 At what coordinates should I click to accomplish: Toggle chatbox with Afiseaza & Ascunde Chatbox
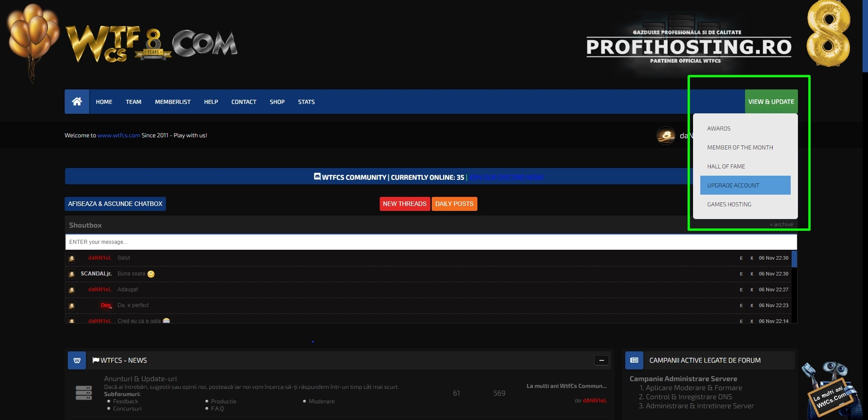coord(115,204)
